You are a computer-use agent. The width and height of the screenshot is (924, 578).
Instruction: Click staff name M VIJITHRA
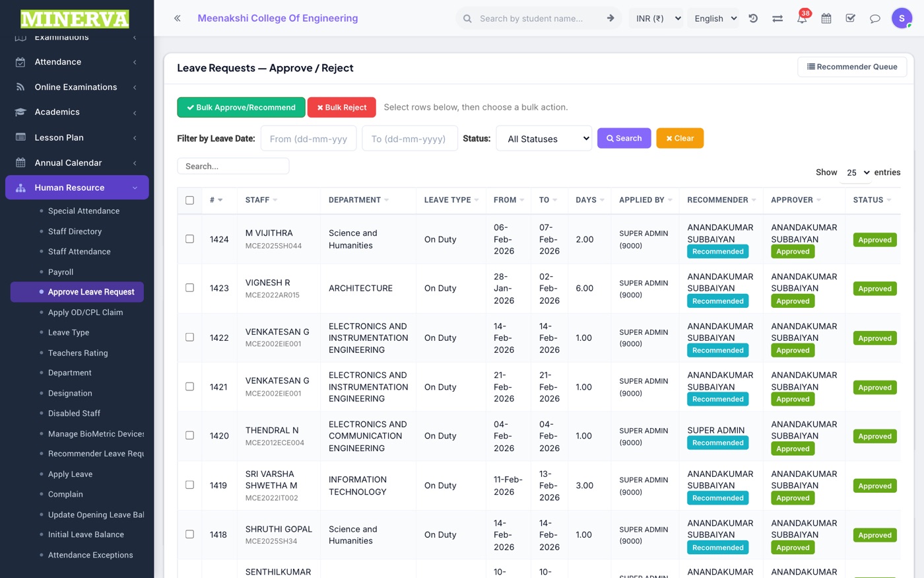269,233
